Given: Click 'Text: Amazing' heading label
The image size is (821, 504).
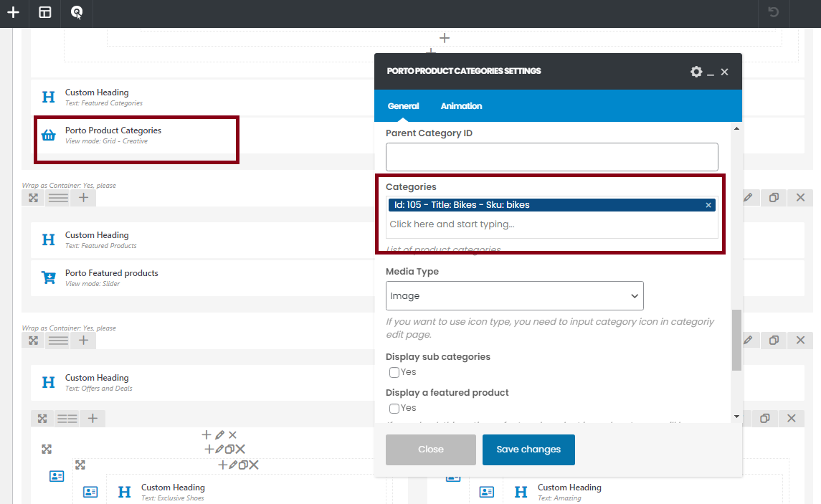Looking at the screenshot, I should [x=559, y=498].
